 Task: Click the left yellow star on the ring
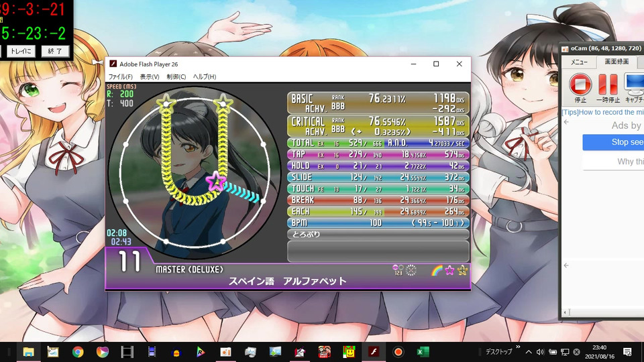point(166,103)
